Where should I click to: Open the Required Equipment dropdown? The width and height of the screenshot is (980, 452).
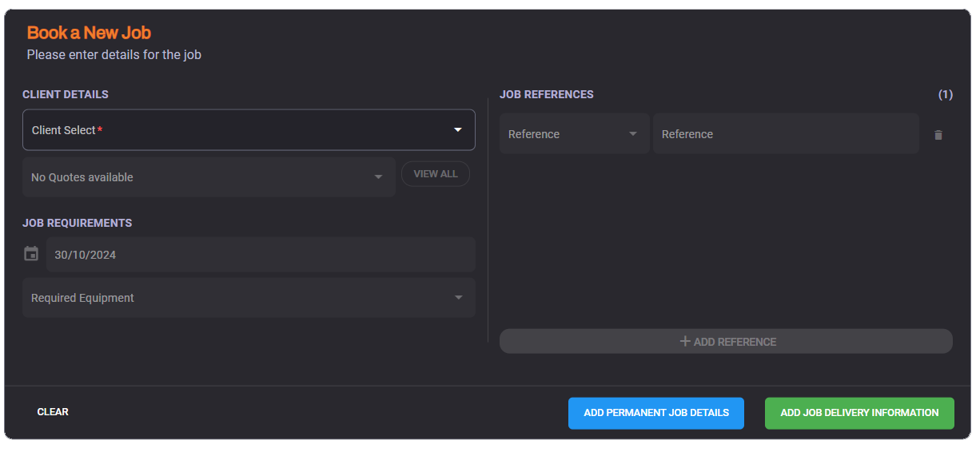(x=249, y=298)
